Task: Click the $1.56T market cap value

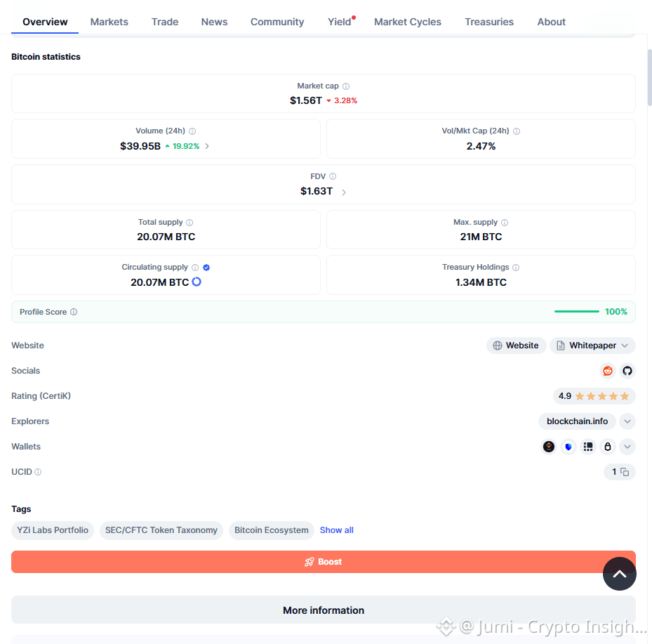Action: pyautogui.click(x=305, y=100)
